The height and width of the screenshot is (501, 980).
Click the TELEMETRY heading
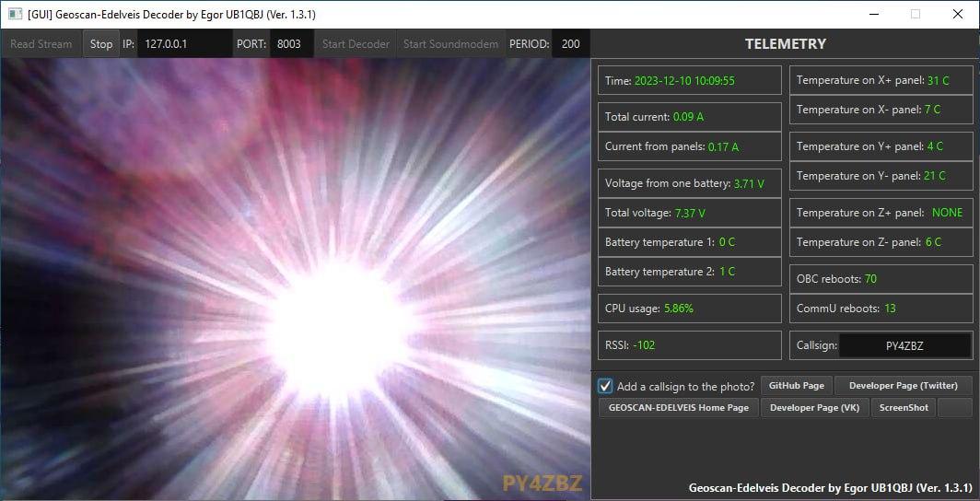tap(785, 43)
